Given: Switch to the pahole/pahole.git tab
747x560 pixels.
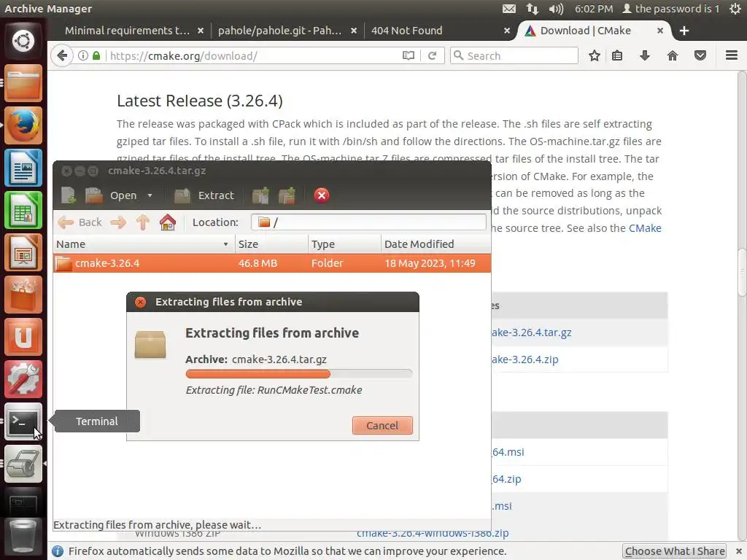Looking at the screenshot, I should (x=279, y=31).
